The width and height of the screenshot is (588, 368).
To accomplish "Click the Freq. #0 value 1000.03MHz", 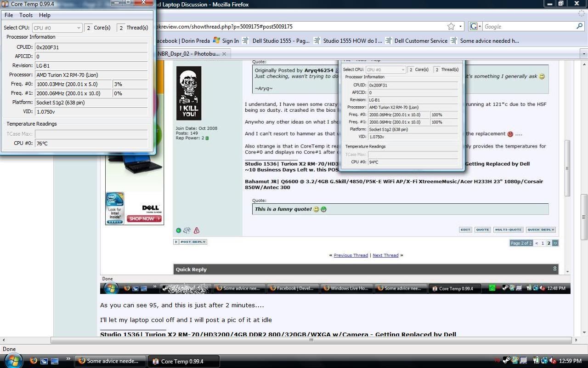I will 73,84.
